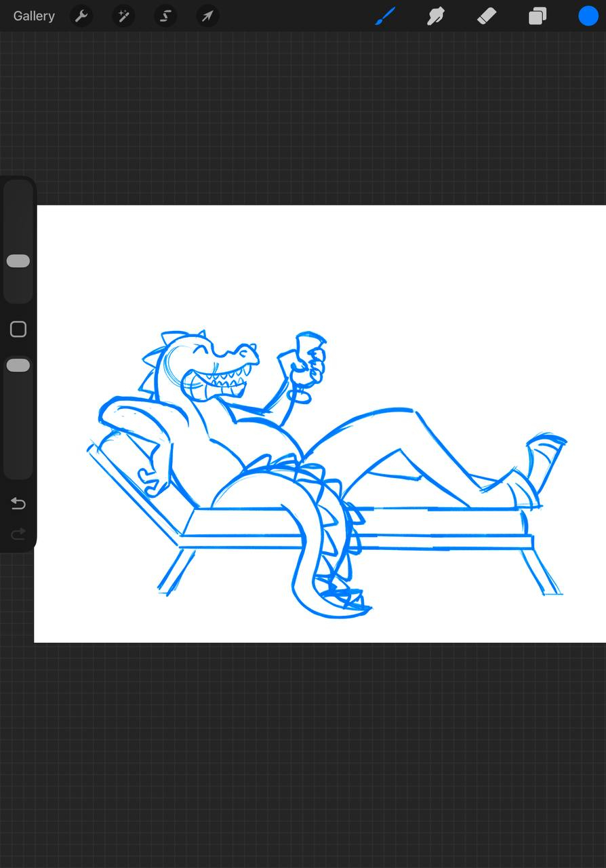This screenshot has width=606, height=868.
Task: Click the brush opacity slider handle
Action: point(18,366)
